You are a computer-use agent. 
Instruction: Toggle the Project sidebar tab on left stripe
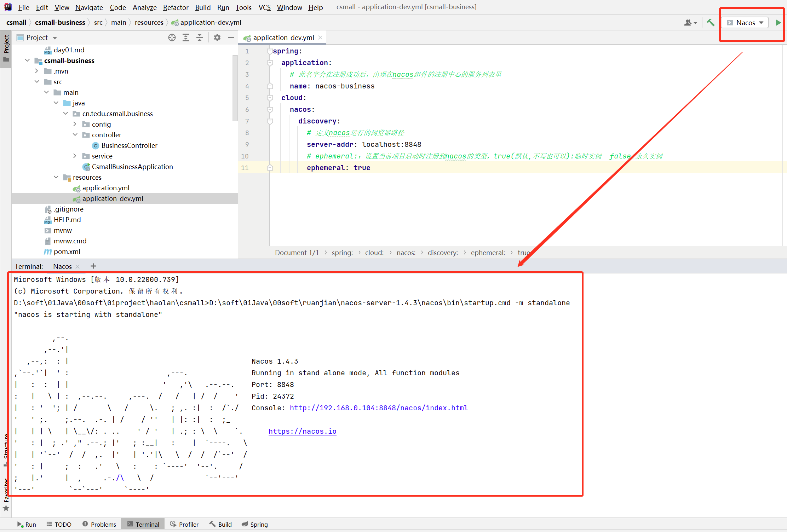point(6,48)
